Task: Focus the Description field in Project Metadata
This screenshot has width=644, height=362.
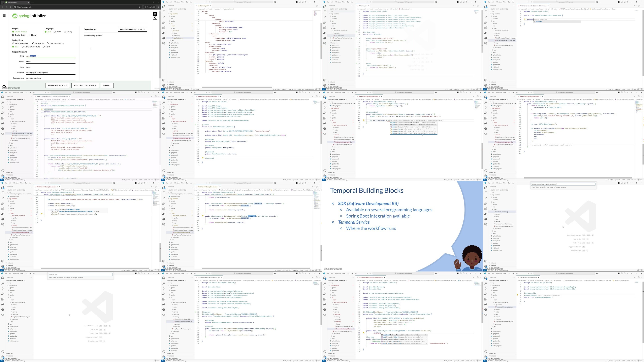Action: pos(51,72)
